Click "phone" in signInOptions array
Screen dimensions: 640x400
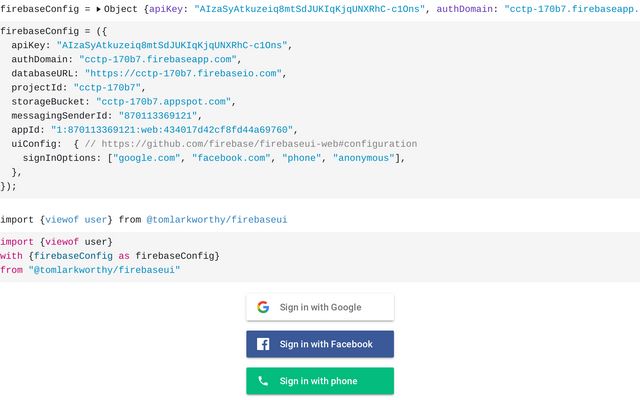pos(302,158)
